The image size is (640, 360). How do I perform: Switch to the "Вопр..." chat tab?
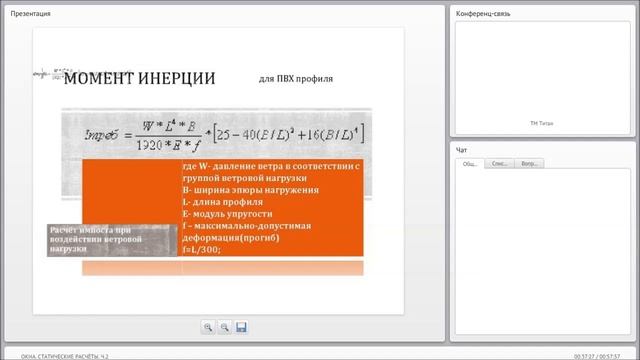[529, 163]
